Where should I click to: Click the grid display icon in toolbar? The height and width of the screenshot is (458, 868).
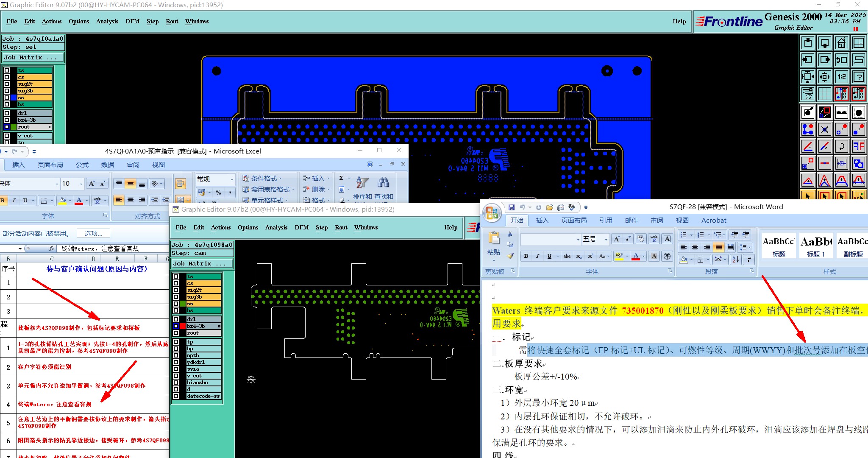(825, 93)
